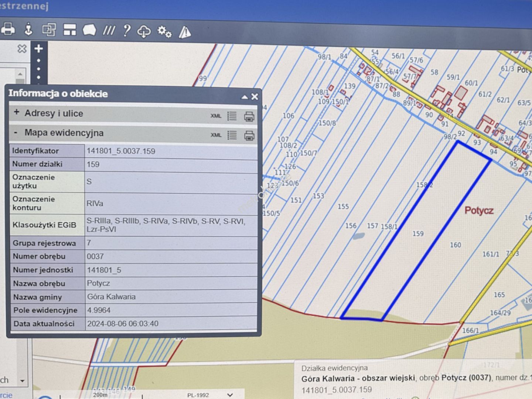The height and width of the screenshot is (399, 532).
Task: Open the gears settings icon
Action: pos(164,31)
